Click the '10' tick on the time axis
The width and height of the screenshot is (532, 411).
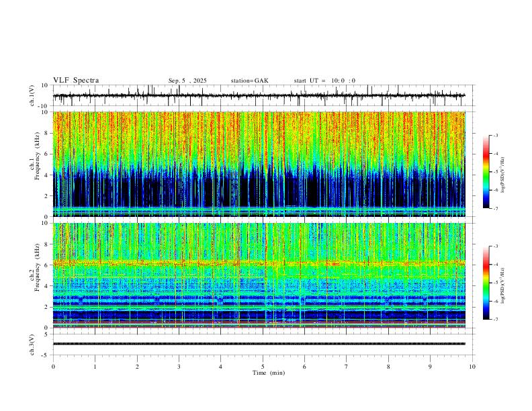pyautogui.click(x=472, y=367)
